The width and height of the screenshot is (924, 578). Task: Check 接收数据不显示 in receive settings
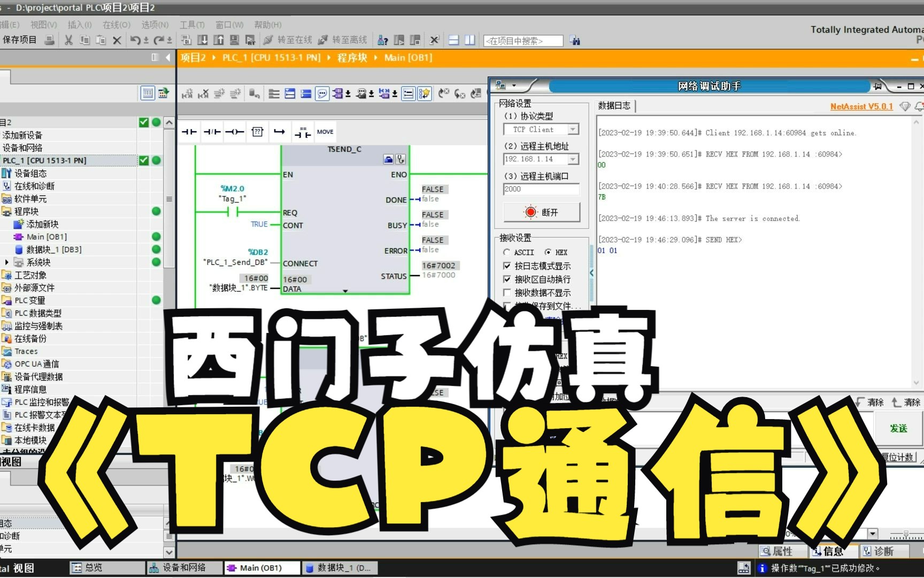[x=507, y=293]
